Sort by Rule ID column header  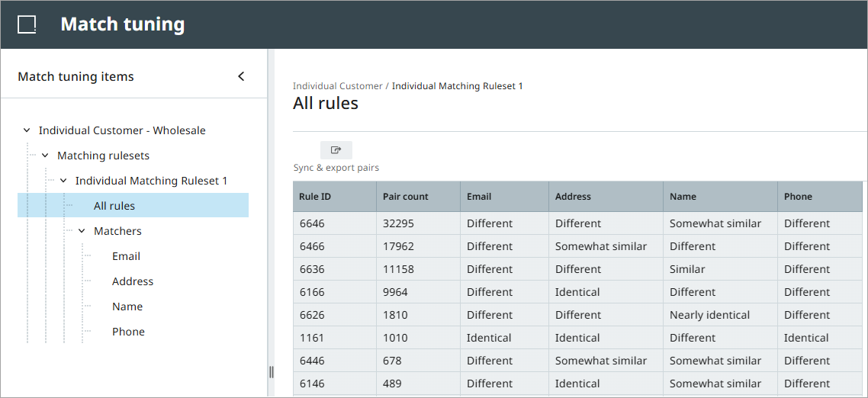point(335,197)
